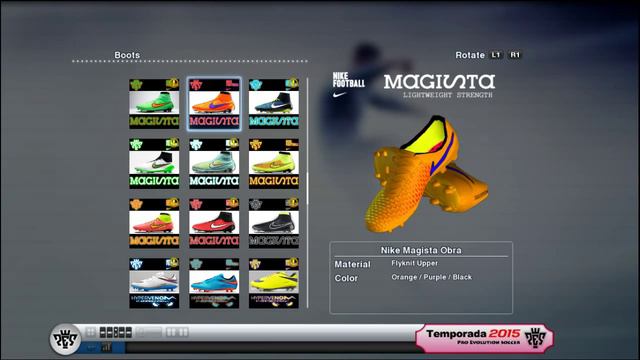640x360 pixels.
Task: Choose the white Hypervenom boot thumbnail
Action: click(x=154, y=283)
